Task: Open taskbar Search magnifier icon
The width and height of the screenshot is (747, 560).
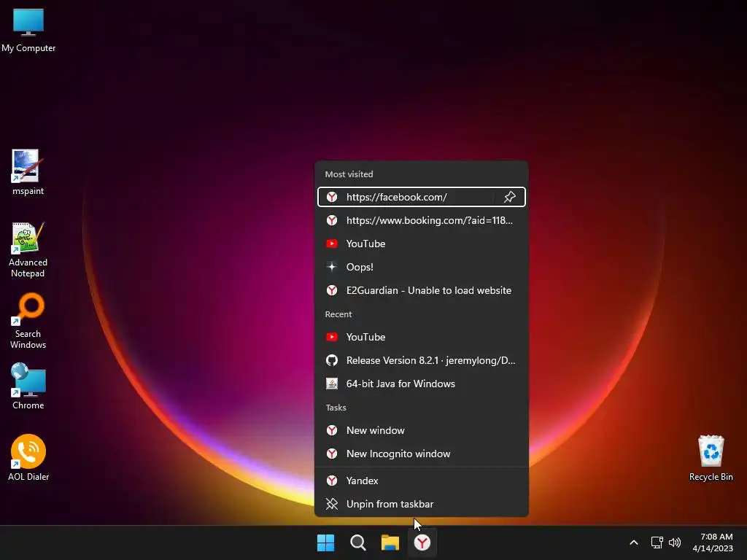Action: click(357, 542)
